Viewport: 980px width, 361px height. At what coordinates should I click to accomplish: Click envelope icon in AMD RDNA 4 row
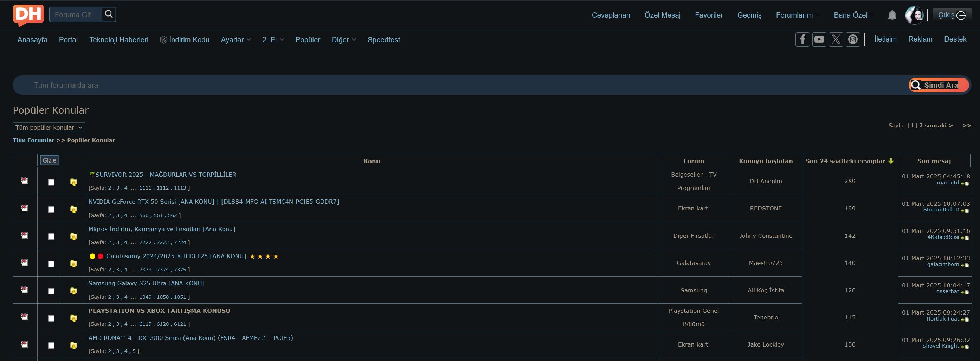(x=25, y=344)
